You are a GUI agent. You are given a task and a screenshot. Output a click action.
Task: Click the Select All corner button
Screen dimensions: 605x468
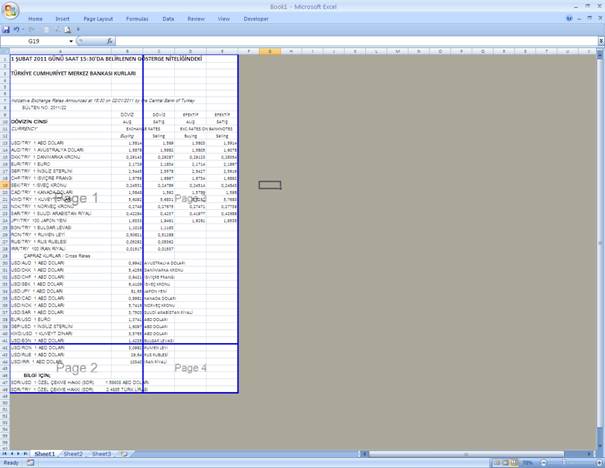pyautogui.click(x=5, y=51)
